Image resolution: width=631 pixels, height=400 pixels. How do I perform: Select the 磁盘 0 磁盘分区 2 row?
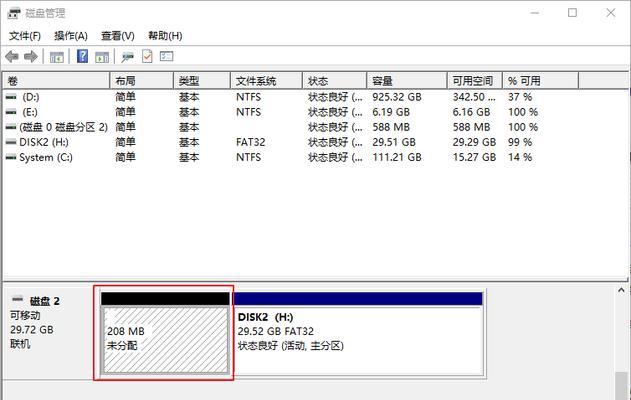tap(291, 127)
